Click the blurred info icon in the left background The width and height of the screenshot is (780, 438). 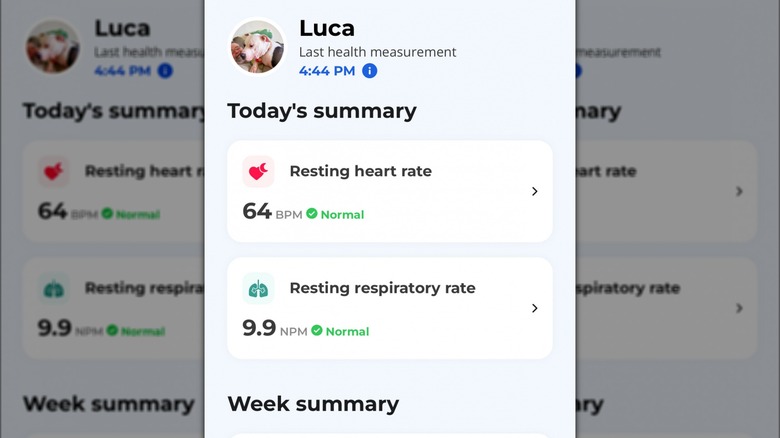click(x=165, y=71)
